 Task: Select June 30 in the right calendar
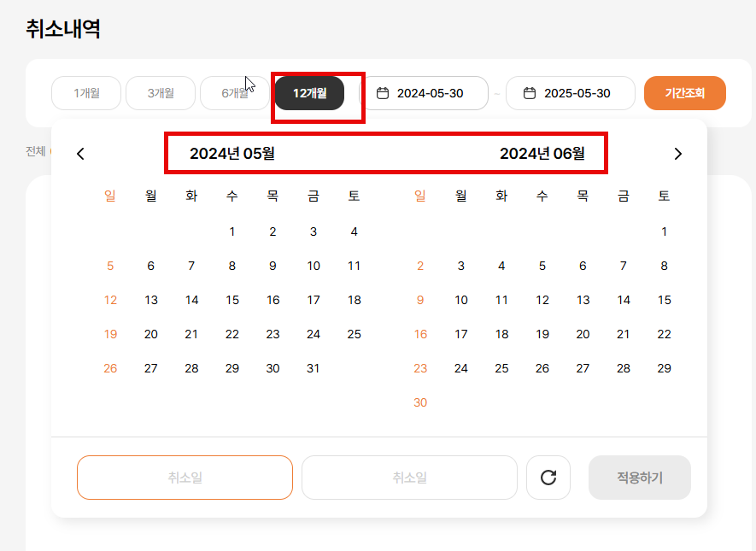click(x=420, y=402)
